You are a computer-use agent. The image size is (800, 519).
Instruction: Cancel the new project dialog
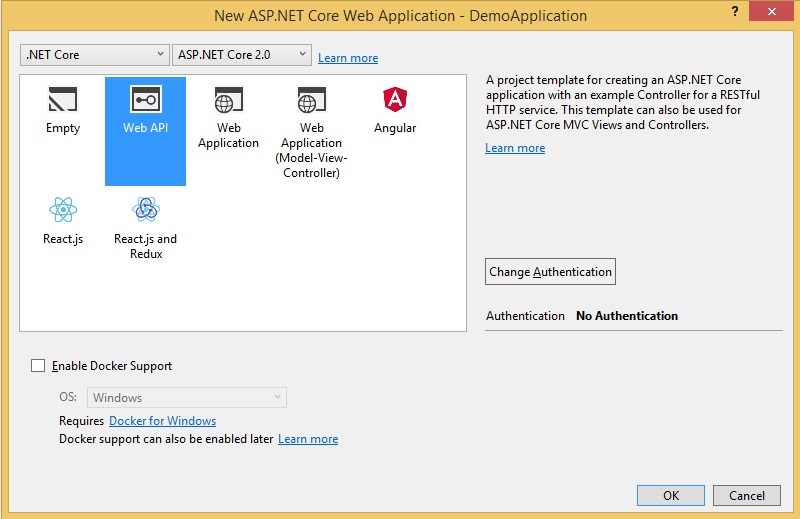tap(747, 495)
